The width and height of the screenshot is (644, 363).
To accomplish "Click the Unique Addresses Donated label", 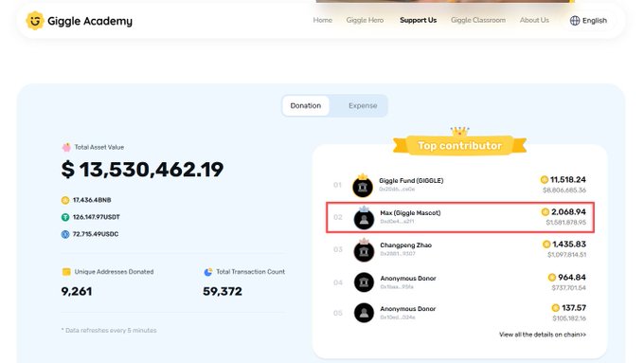I will point(114,272).
